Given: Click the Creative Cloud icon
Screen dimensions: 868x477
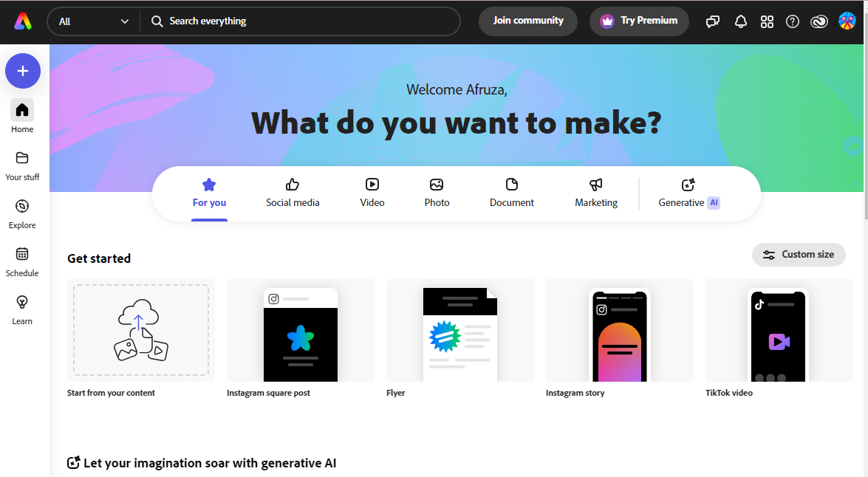Looking at the screenshot, I should (819, 21).
